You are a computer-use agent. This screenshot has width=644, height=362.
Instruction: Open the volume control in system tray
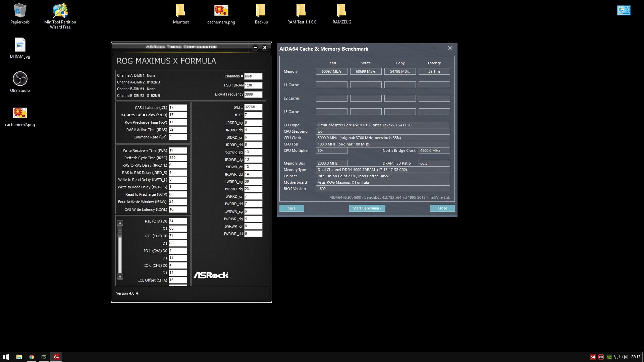(625, 357)
